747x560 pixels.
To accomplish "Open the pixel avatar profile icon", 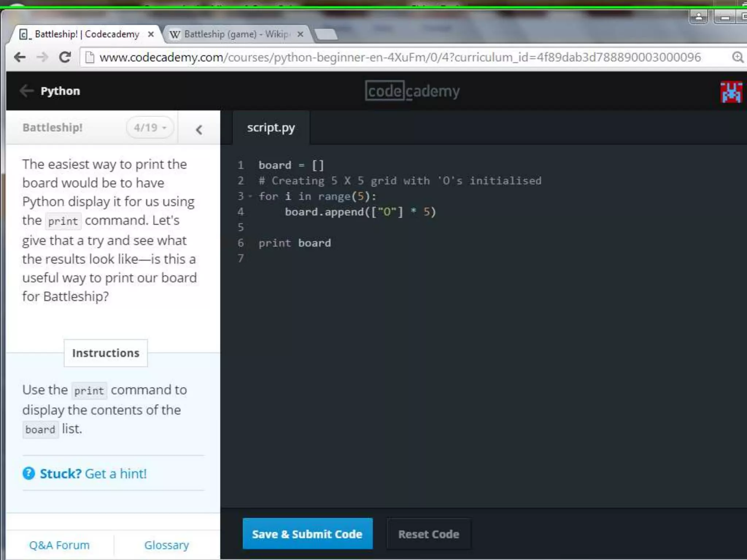I will pyautogui.click(x=731, y=92).
